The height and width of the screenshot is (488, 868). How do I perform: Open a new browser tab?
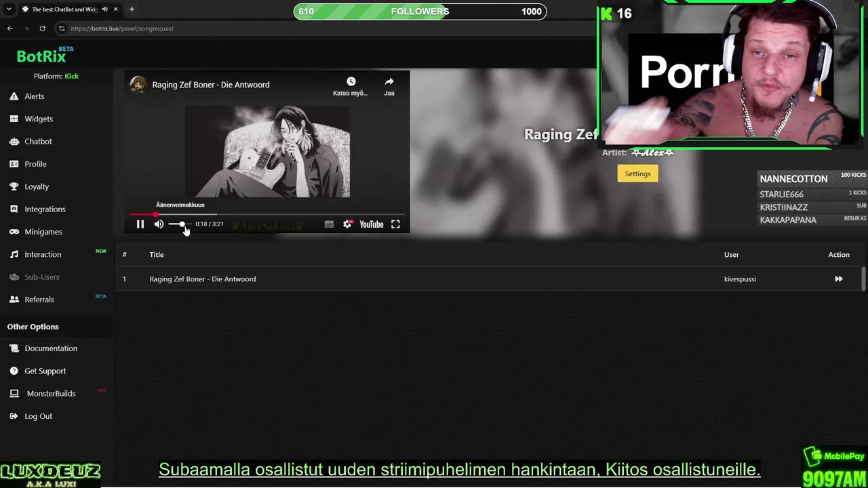click(132, 9)
